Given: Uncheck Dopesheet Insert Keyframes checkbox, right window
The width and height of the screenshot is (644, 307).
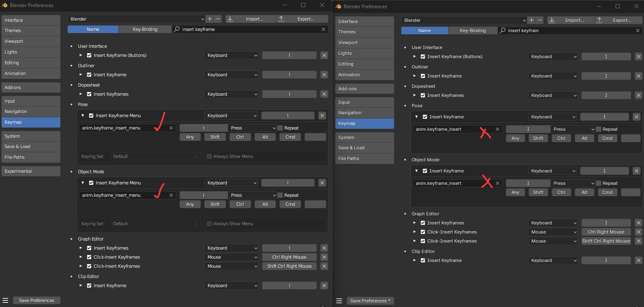Looking at the screenshot, I should [423, 95].
